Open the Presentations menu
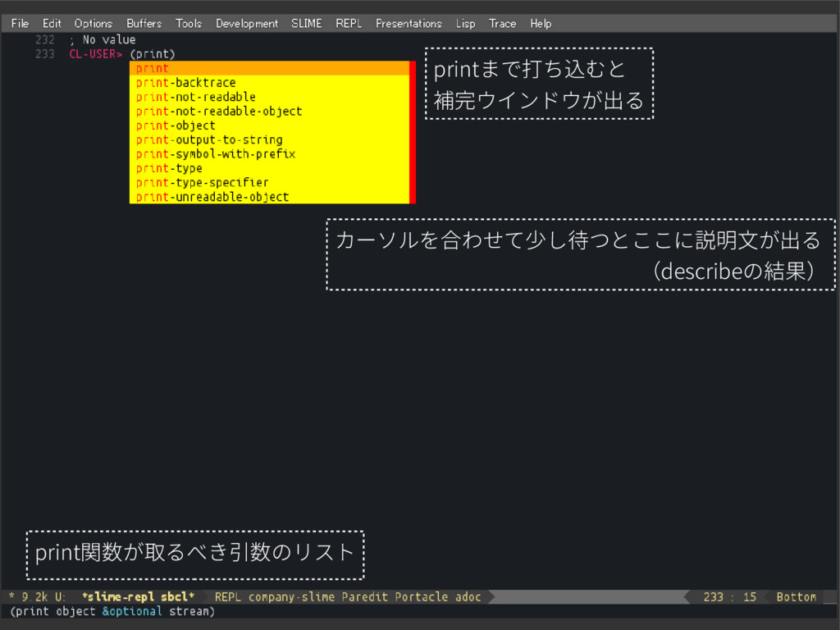840x630 pixels. (x=409, y=24)
